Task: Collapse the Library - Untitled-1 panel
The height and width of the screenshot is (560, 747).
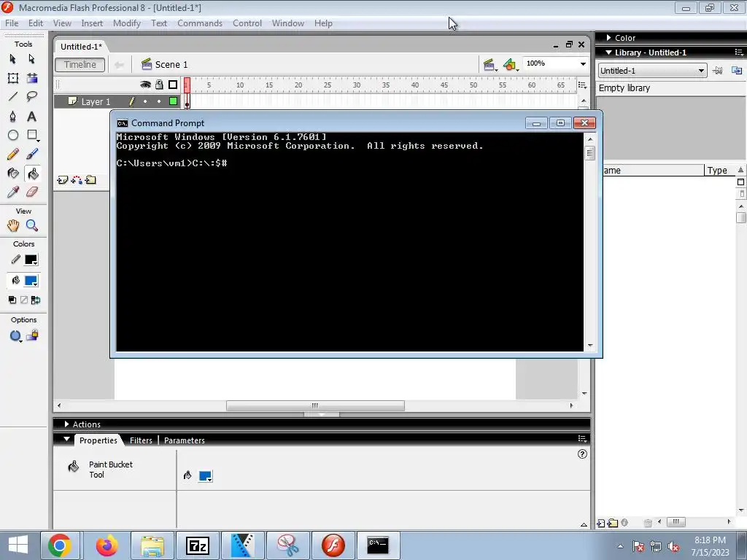Action: click(x=608, y=52)
